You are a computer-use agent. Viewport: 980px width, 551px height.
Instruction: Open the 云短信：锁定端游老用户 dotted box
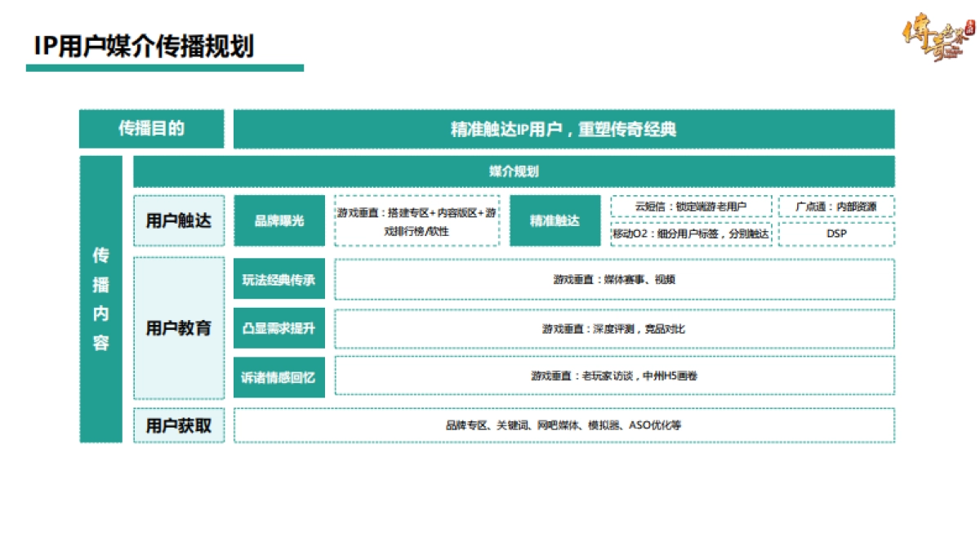point(691,207)
